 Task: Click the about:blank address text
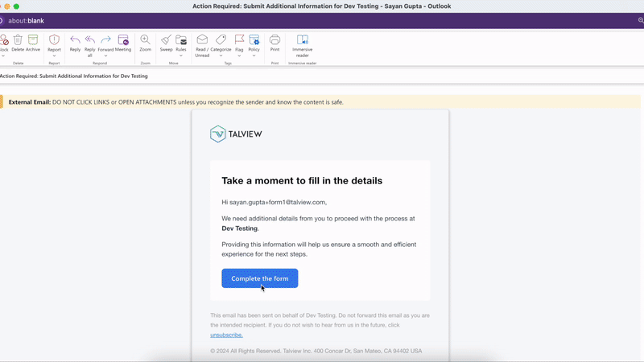[x=26, y=21]
